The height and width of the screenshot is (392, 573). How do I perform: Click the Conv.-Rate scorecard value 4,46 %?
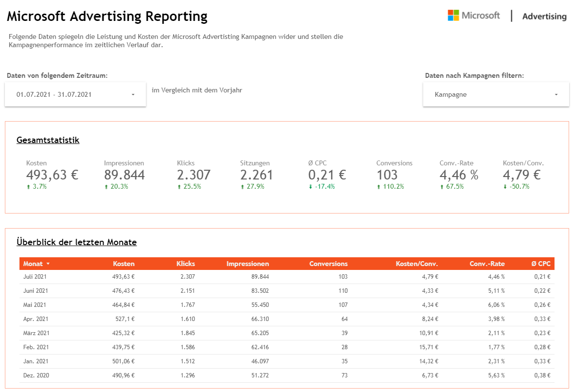pos(459,175)
